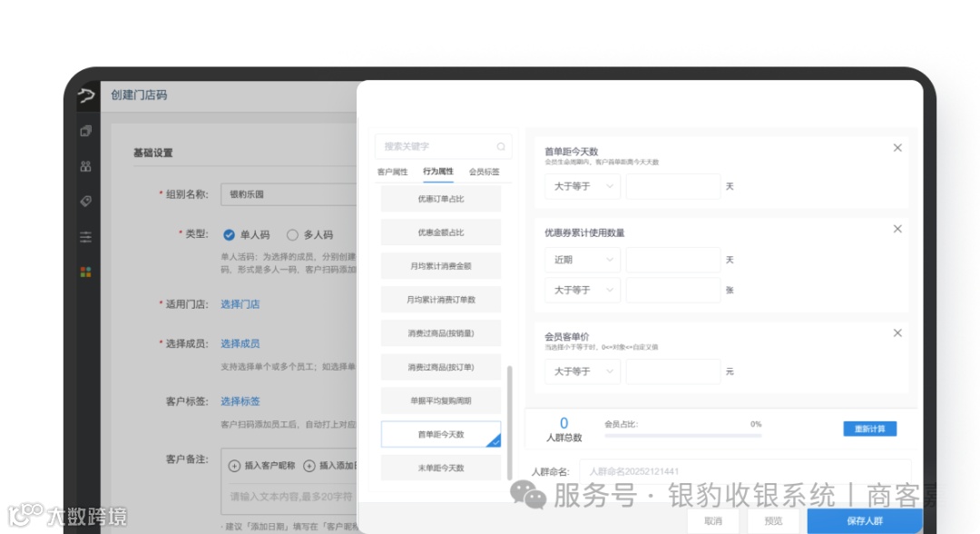Viewport: 980px width, 534px height.
Task: Choose the 消费过商品(按订单) attribute
Action: point(441,368)
